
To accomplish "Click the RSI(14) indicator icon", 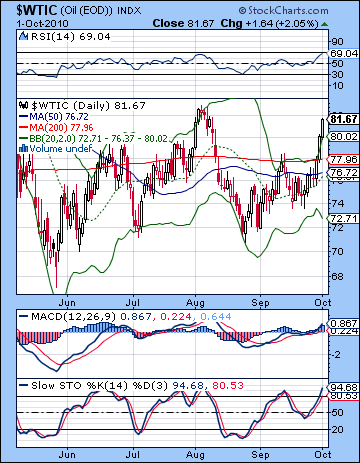I will (23, 36).
